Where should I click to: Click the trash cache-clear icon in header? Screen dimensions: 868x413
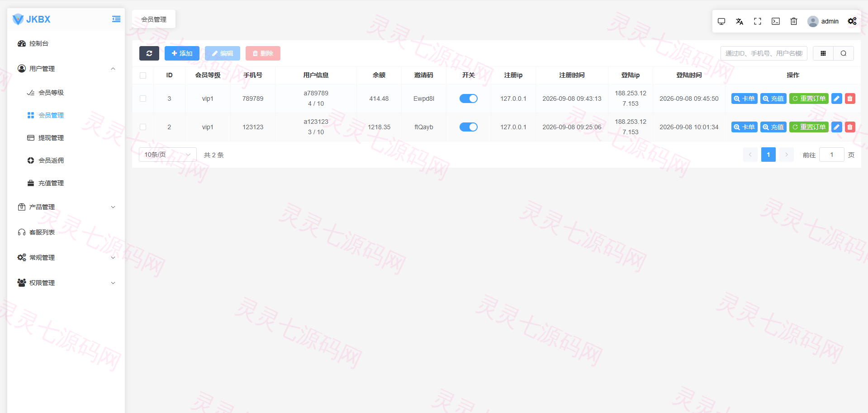[794, 21]
